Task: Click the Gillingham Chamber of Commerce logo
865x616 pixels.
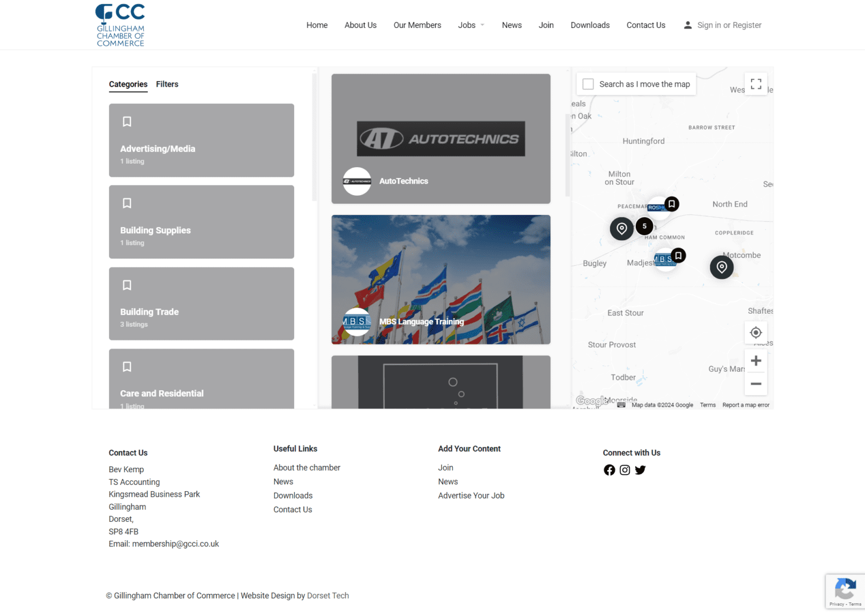Action: click(120, 25)
